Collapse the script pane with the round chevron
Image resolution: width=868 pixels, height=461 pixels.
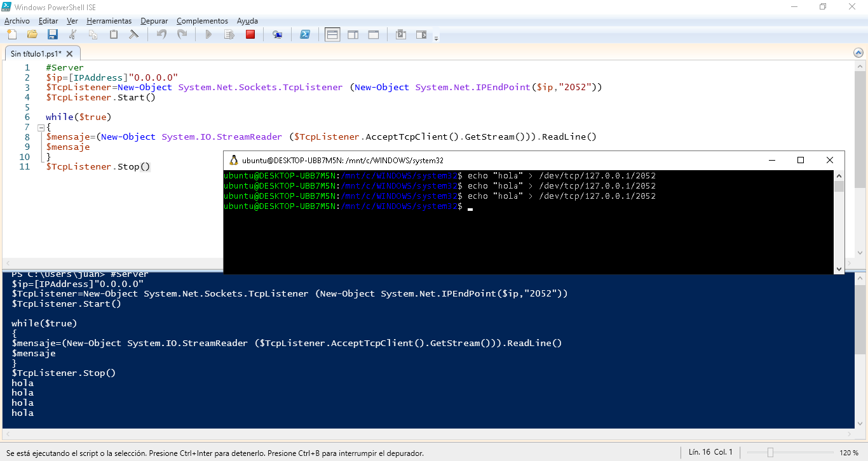point(858,53)
